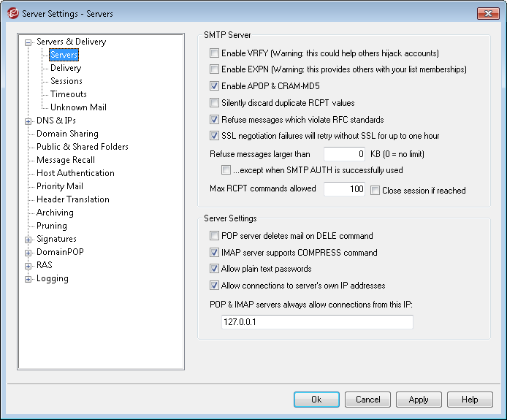Enable the VRFY checkbox
The width and height of the screenshot is (507, 420).
coord(214,53)
